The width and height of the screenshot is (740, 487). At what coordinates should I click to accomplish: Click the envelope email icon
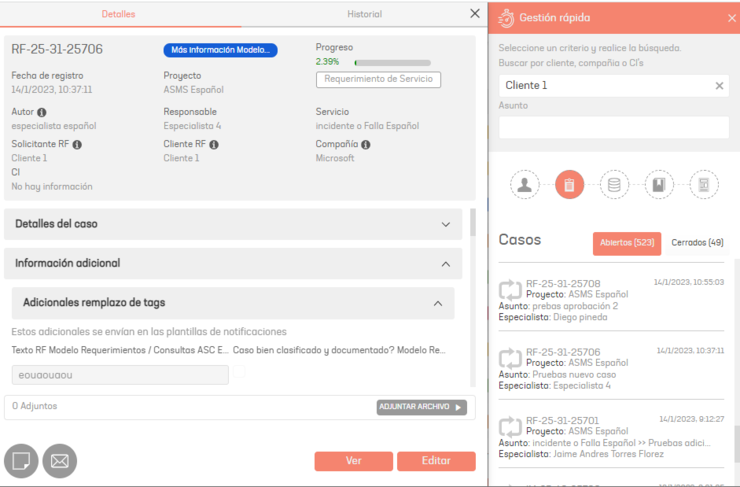pyautogui.click(x=59, y=461)
